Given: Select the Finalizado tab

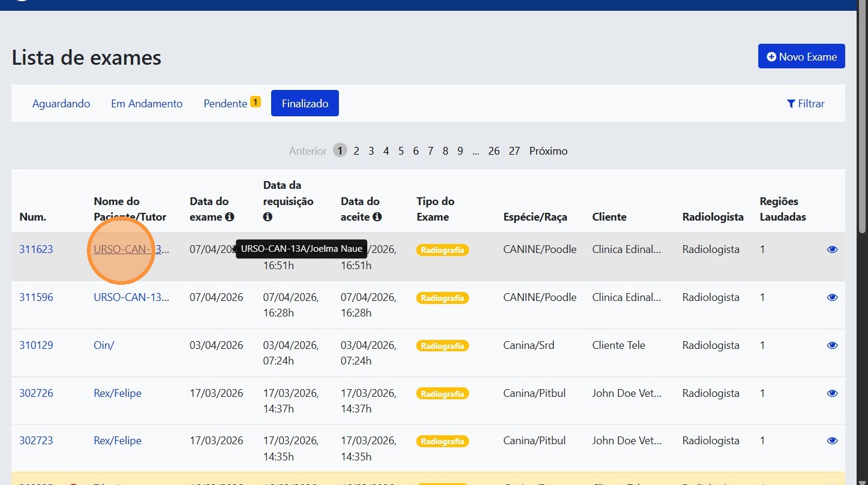Looking at the screenshot, I should point(305,104).
